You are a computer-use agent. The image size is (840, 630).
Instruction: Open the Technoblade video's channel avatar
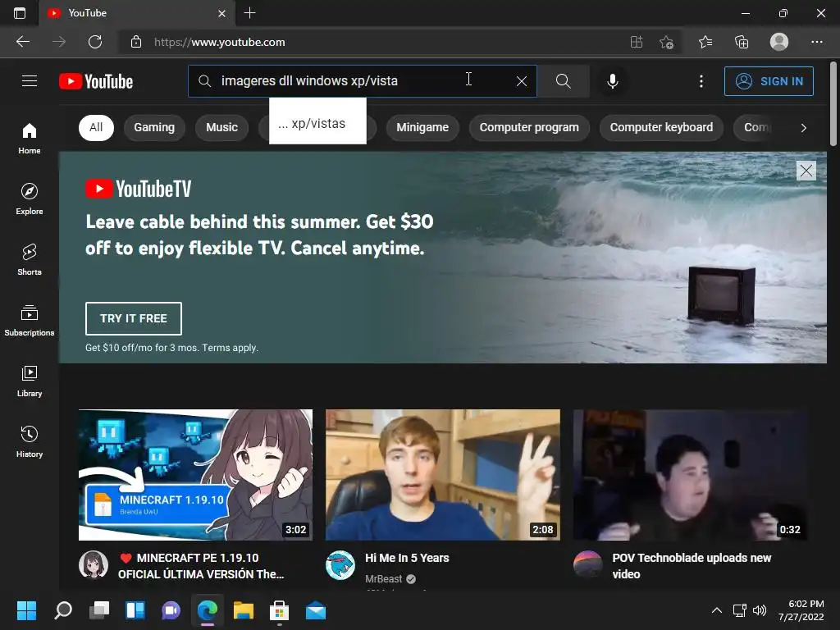tap(587, 564)
